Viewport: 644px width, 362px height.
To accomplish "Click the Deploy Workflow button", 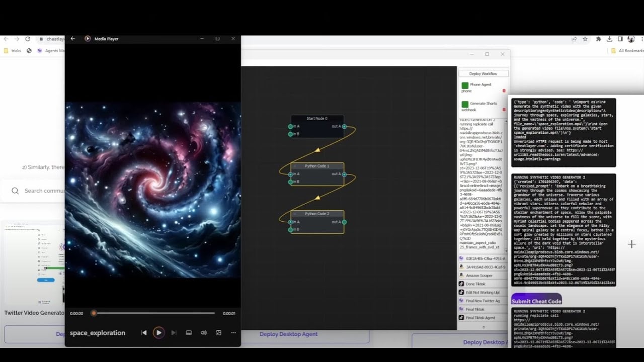I will point(484,73).
